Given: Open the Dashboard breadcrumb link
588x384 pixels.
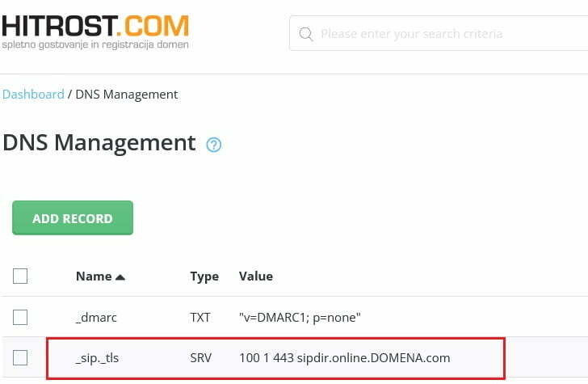Looking at the screenshot, I should click(x=33, y=94).
